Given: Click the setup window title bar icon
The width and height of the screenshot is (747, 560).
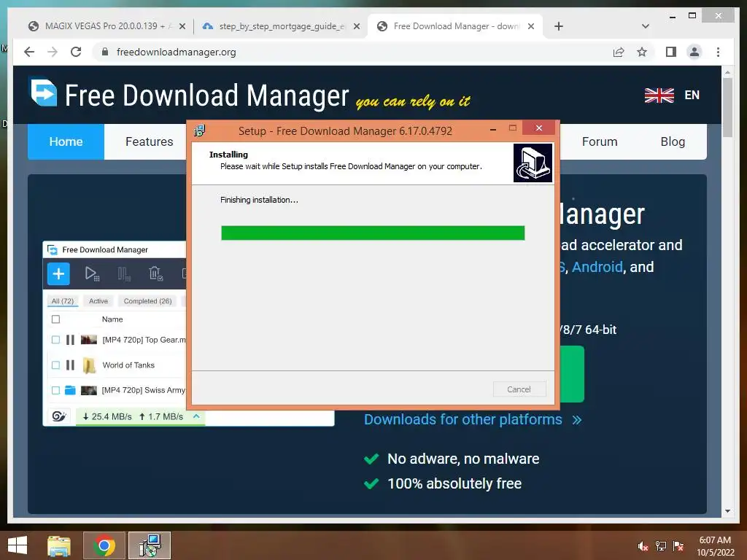Looking at the screenshot, I should pos(200,131).
